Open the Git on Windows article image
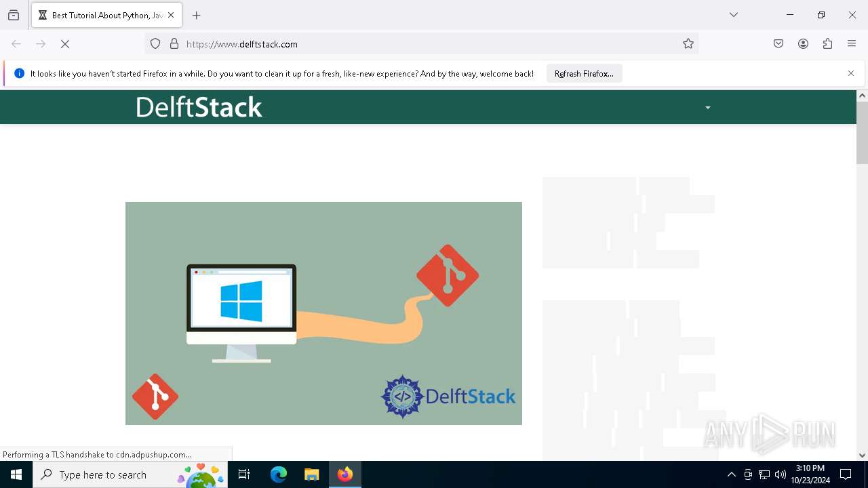This screenshot has width=868, height=488. (x=323, y=313)
